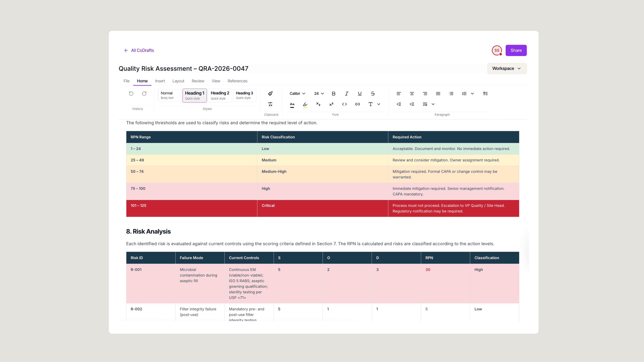Viewport: 644px width, 362px height.
Task: Open the font size 24 dropdown
Action: tap(319, 94)
